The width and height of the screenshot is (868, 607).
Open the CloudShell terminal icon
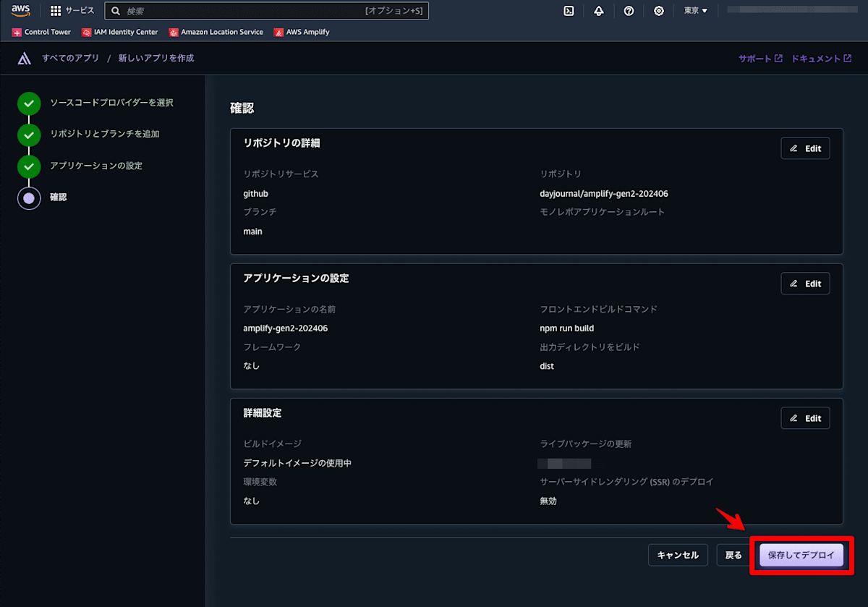pyautogui.click(x=569, y=11)
